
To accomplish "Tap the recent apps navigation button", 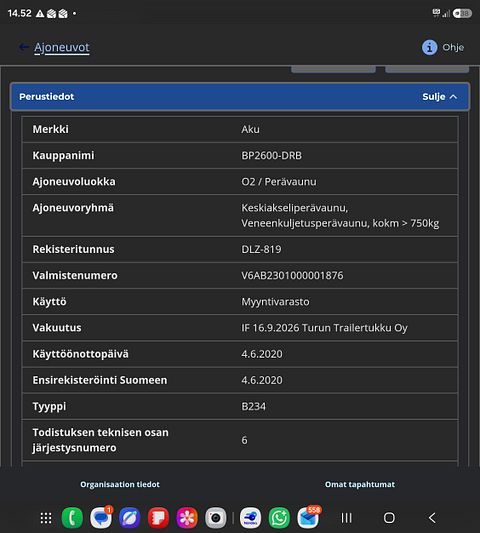I will [x=346, y=518].
